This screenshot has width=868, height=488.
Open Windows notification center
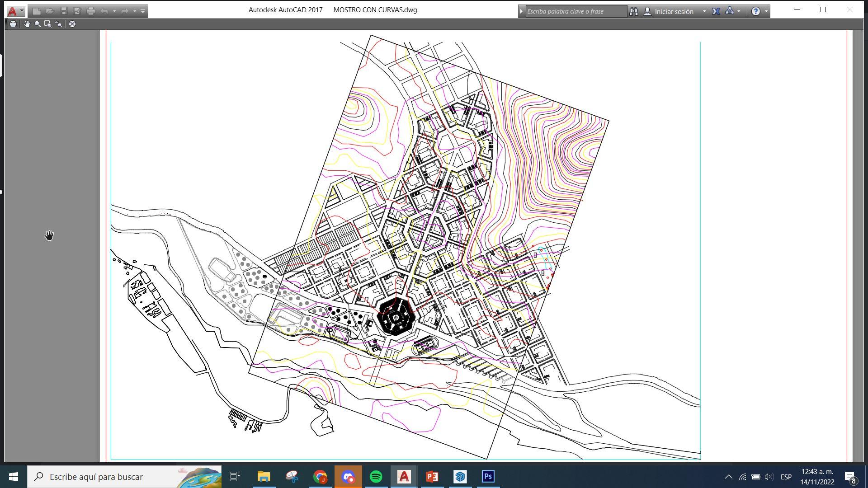tap(850, 477)
